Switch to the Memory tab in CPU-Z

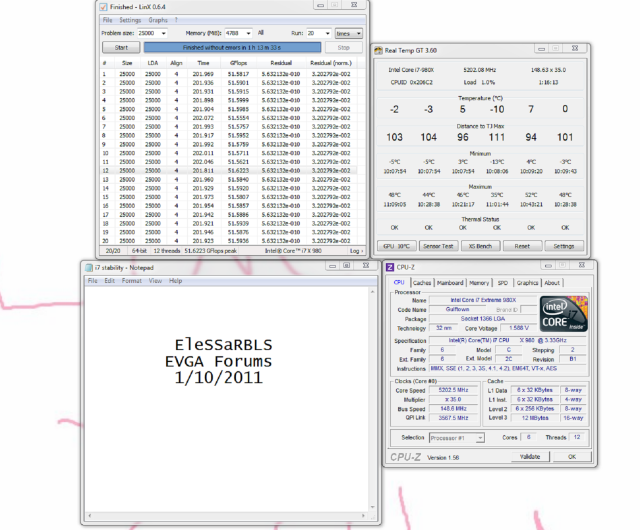[479, 283]
